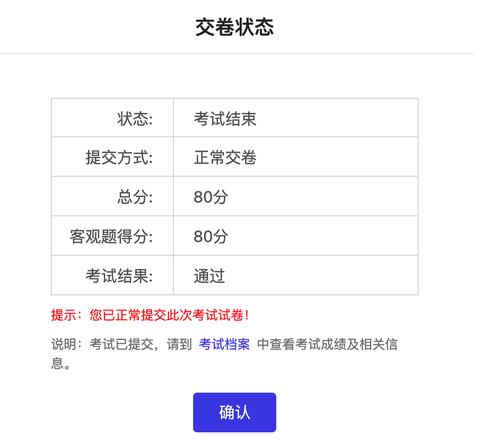Open the 考试档案 link
486x448 pixels.
coord(224,344)
